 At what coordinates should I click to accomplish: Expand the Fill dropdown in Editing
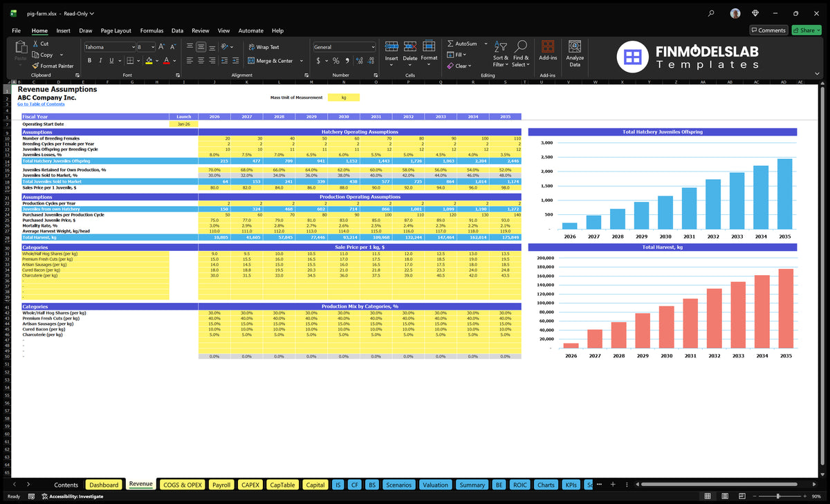[465, 55]
